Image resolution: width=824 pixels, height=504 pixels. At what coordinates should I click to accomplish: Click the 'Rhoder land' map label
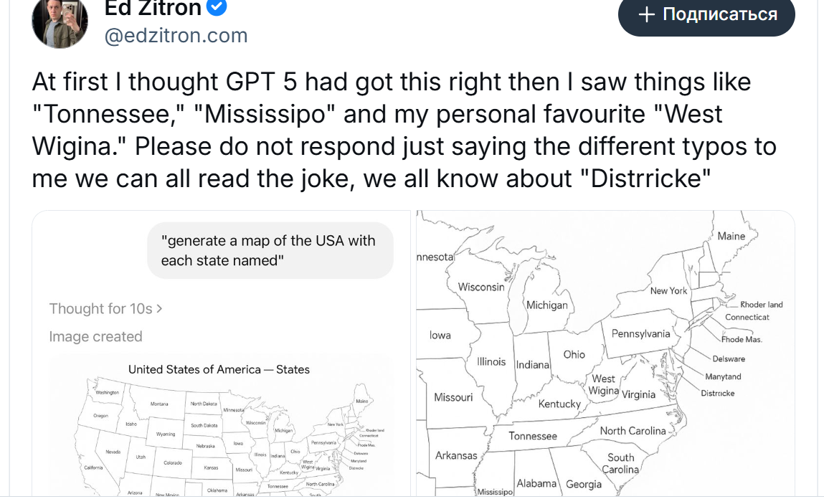(762, 304)
